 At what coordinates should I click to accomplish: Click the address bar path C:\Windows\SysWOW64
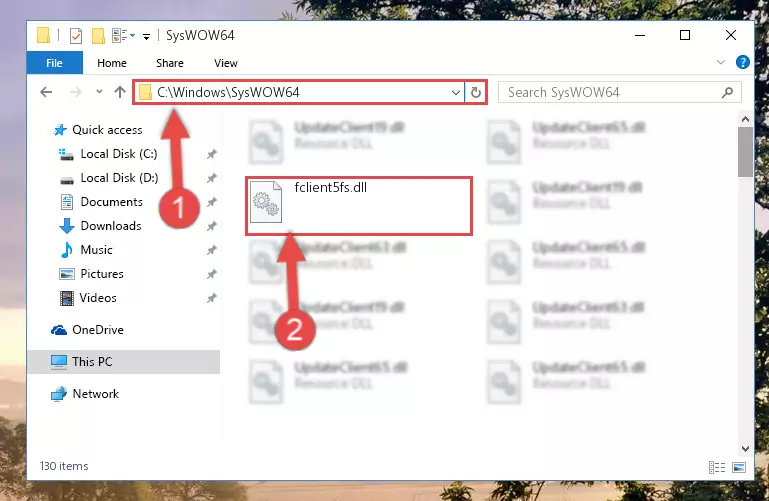pyautogui.click(x=228, y=92)
